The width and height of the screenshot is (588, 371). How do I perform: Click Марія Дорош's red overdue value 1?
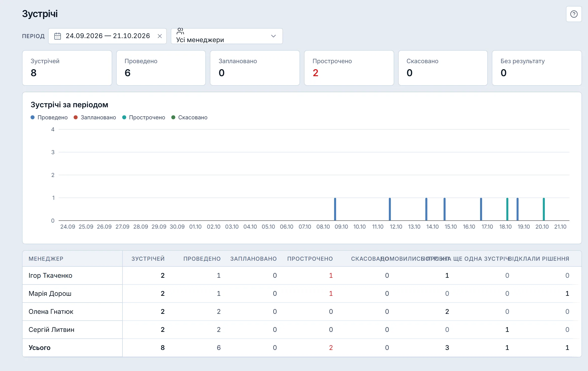click(x=331, y=294)
